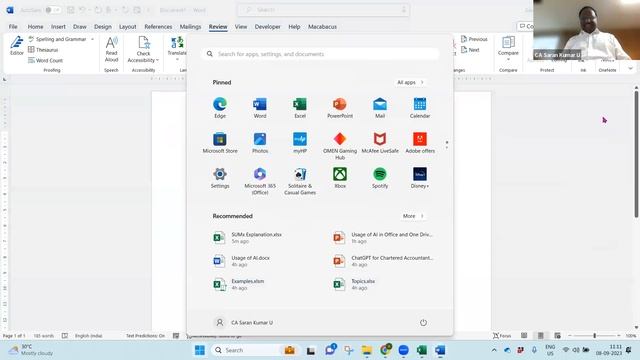Go to Previous change in Word
Image resolution: width=640 pixels, height=360 pixels.
coord(474,39)
